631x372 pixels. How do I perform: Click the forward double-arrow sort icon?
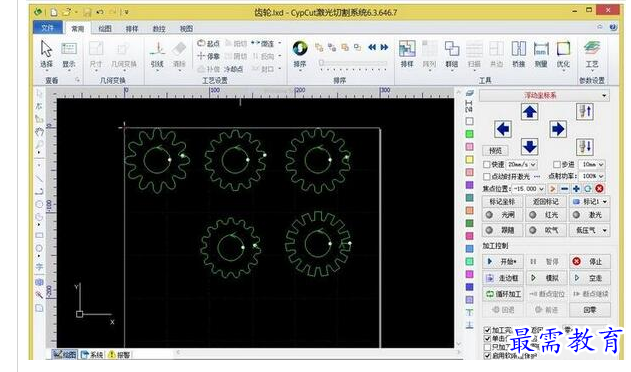384,47
